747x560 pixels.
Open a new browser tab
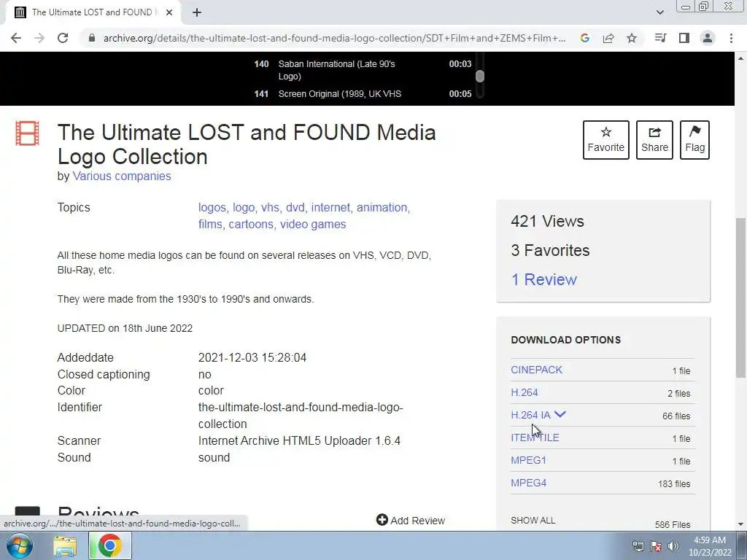pyautogui.click(x=197, y=12)
